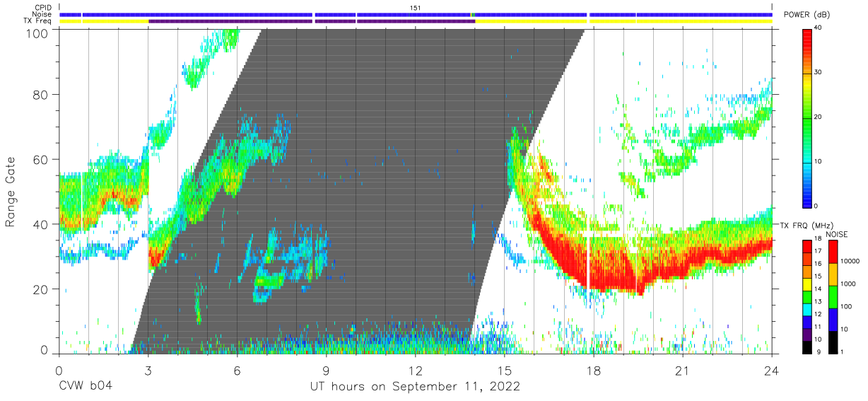This screenshot has width=868, height=401.
Task: Click the NOISE legend title
Action: (x=838, y=234)
